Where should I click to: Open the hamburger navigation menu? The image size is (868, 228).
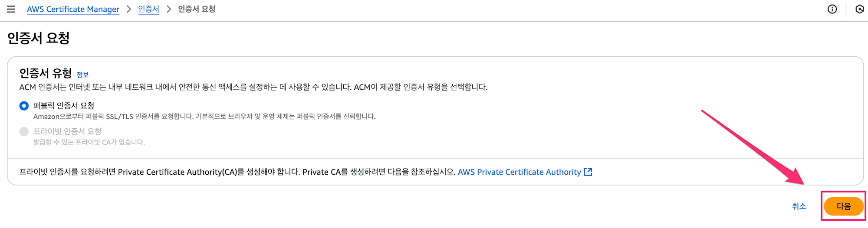tap(11, 9)
